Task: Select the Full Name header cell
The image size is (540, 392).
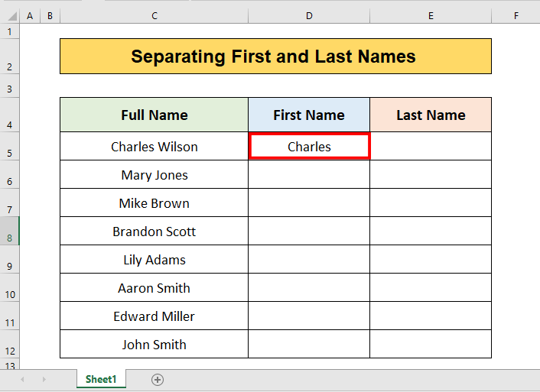Action: point(154,115)
